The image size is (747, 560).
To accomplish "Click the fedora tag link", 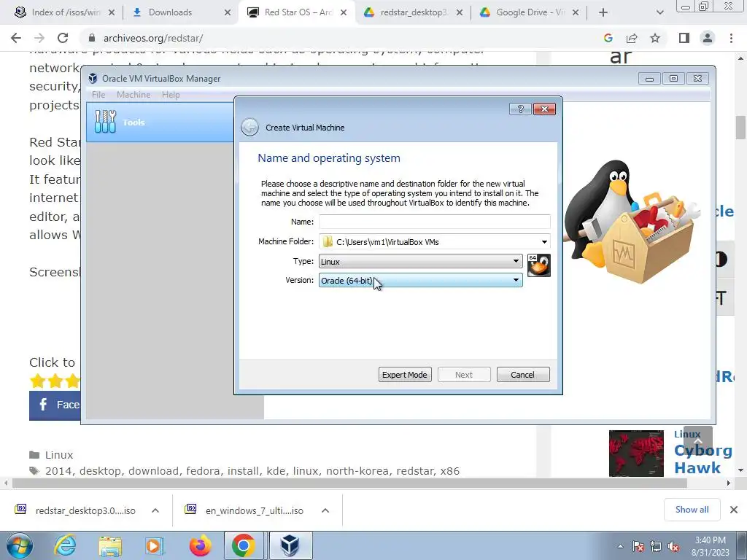I will [x=203, y=471].
